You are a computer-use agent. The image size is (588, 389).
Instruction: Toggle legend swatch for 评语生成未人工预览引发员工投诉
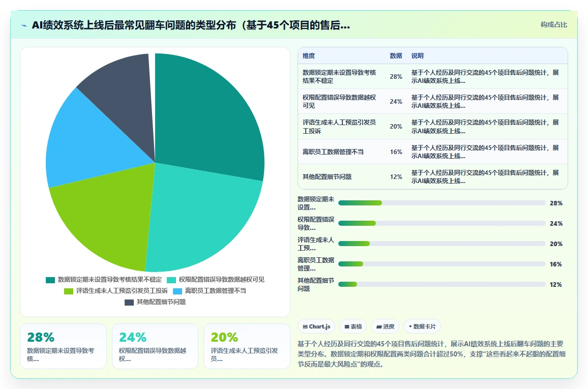(x=69, y=291)
